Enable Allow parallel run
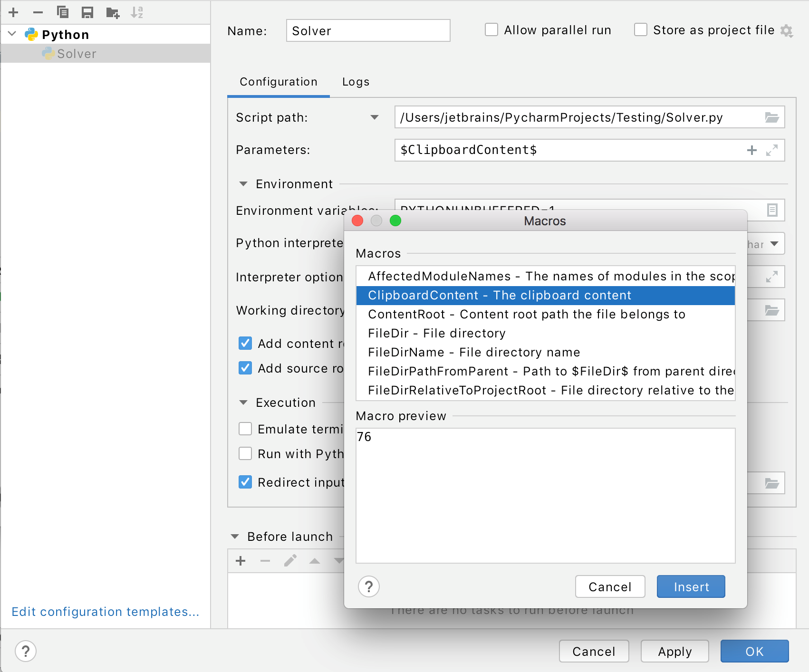Viewport: 809px width, 672px height. (x=491, y=29)
